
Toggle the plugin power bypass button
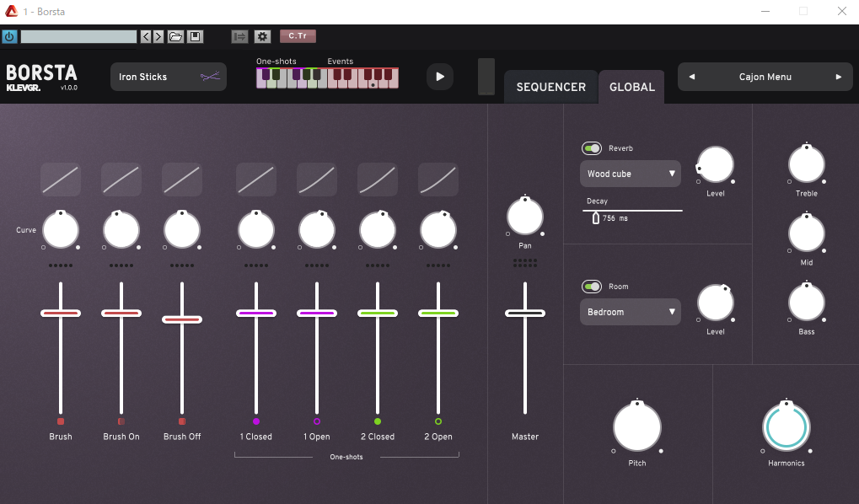[9, 37]
